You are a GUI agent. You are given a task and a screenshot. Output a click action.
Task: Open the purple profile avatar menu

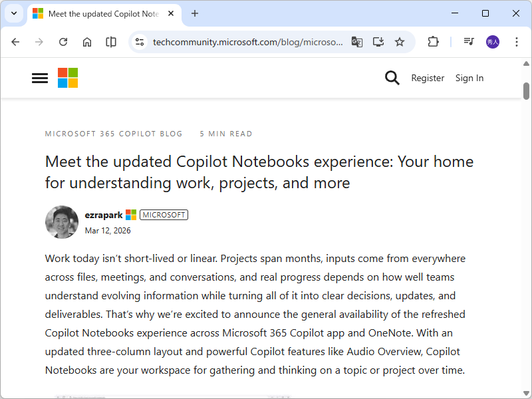point(493,42)
